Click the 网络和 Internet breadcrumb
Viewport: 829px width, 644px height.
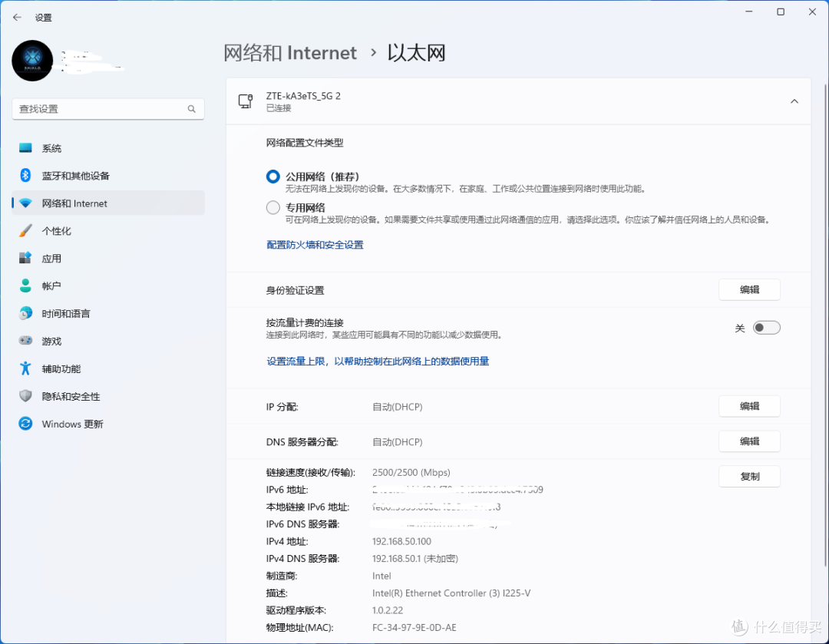(289, 53)
